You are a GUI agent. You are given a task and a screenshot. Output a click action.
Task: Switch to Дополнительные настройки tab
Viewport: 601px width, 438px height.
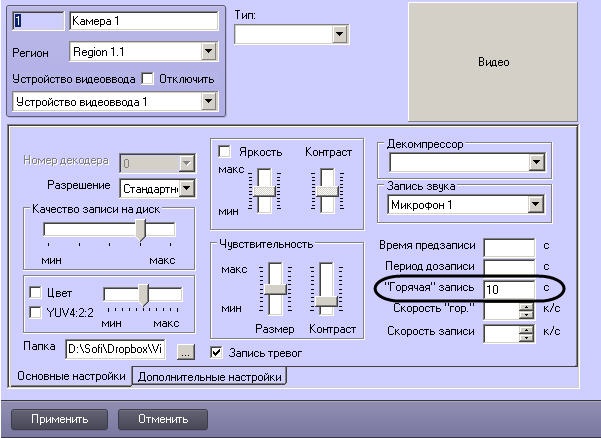coord(210,377)
